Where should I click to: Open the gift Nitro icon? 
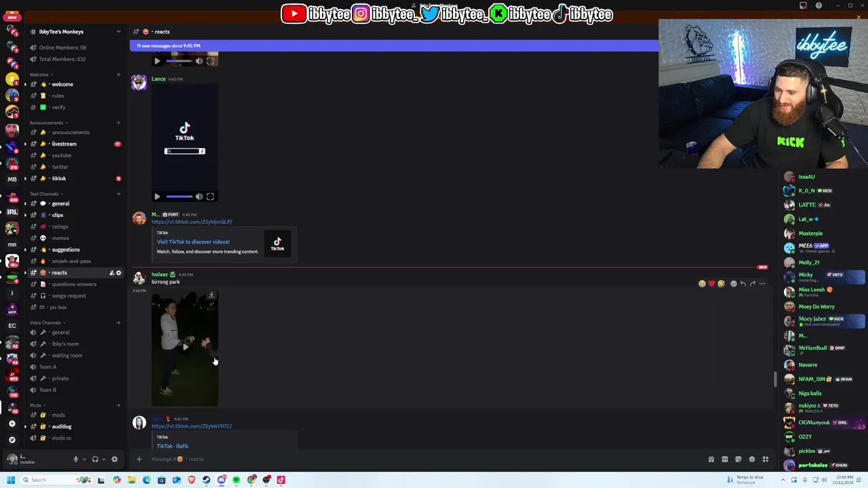pos(711,460)
